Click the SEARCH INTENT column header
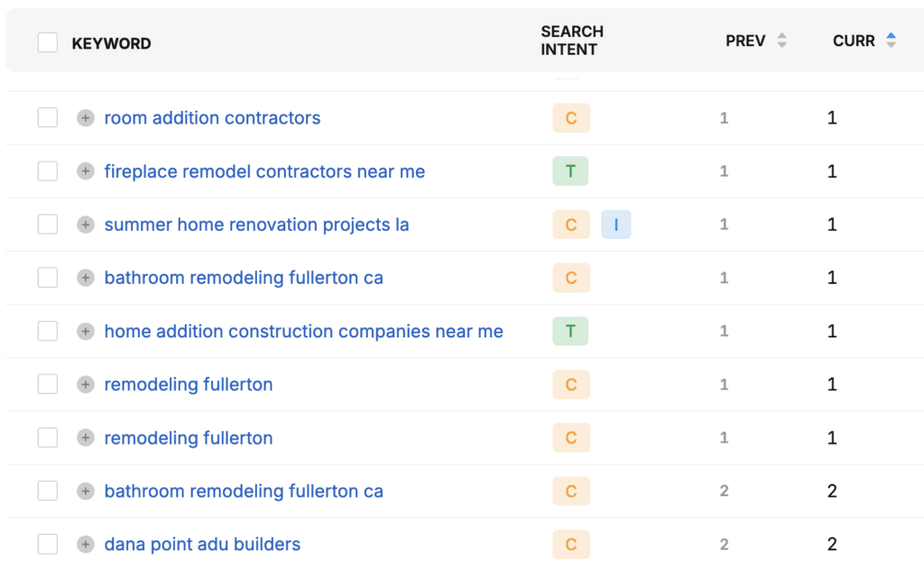This screenshot has width=924, height=570. (571, 41)
